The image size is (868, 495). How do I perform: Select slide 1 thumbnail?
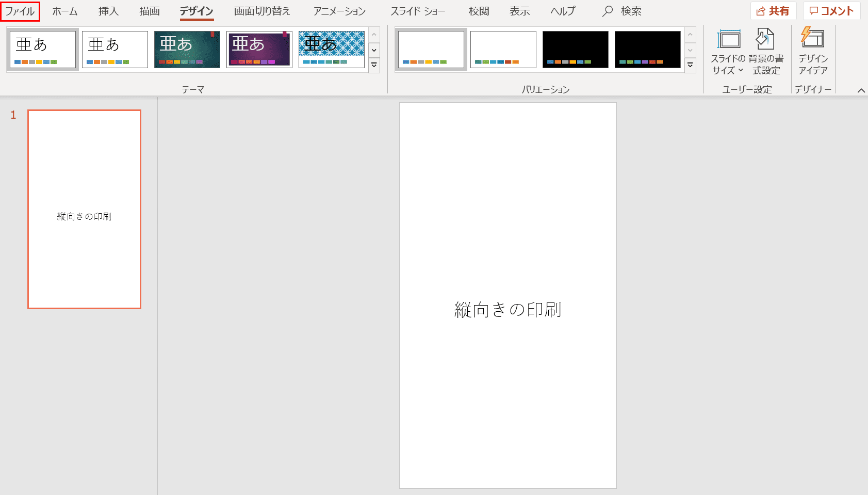tap(84, 209)
